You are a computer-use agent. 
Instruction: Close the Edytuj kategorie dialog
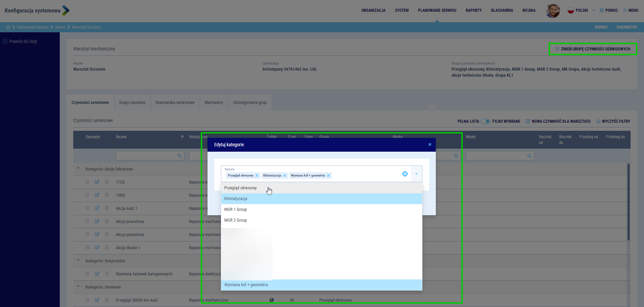[429, 145]
